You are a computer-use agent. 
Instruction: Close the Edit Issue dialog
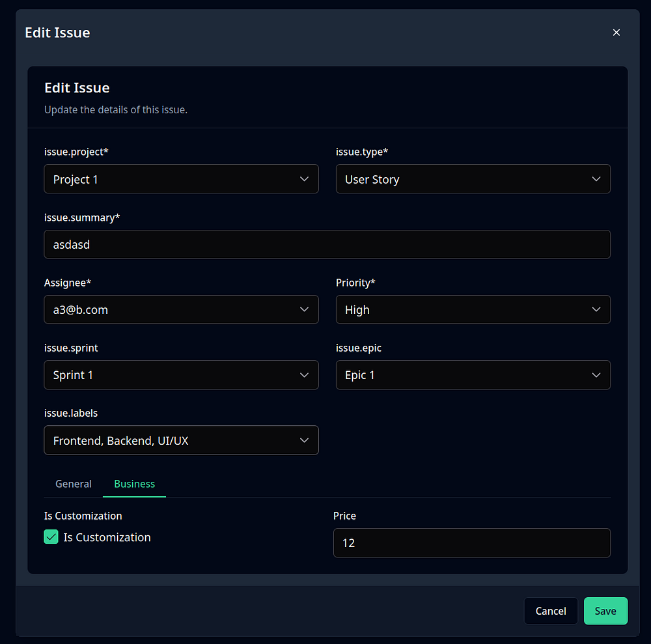tap(616, 33)
